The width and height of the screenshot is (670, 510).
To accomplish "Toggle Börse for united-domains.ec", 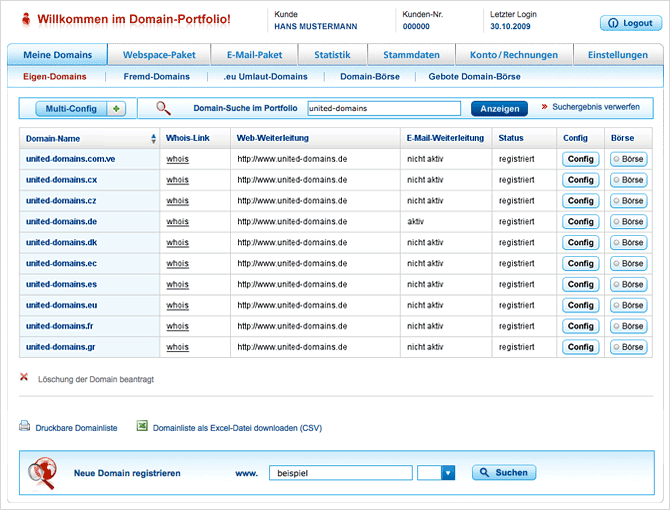I will tap(629, 264).
